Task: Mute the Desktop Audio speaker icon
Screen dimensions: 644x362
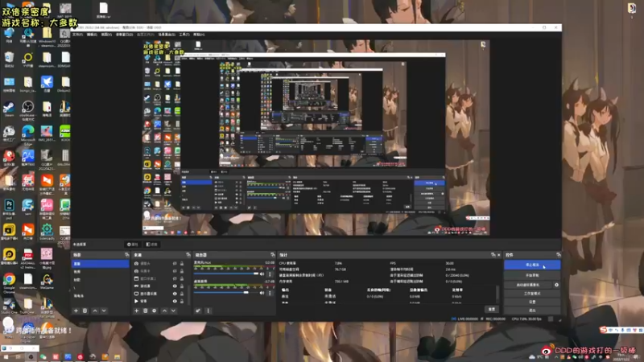Action: point(262,293)
